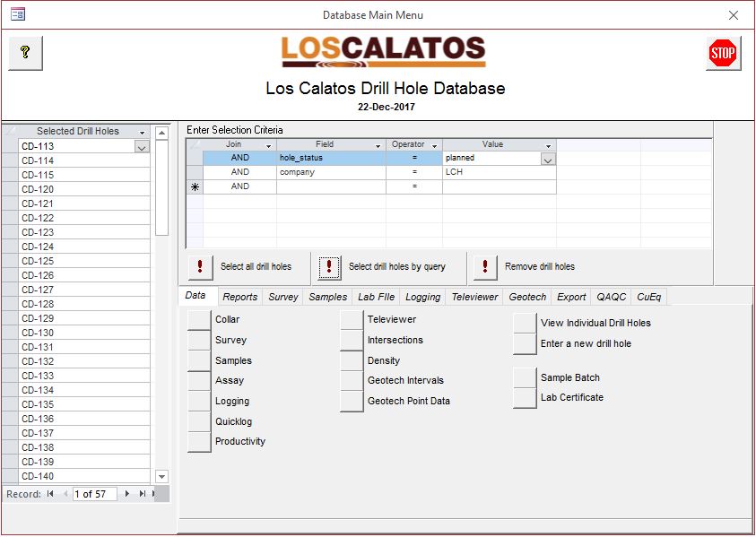
Task: Open the Geotech Intervals button
Action: click(352, 381)
